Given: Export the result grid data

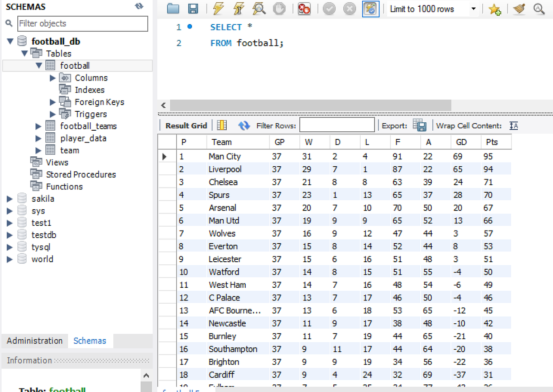Looking at the screenshot, I should point(419,125).
